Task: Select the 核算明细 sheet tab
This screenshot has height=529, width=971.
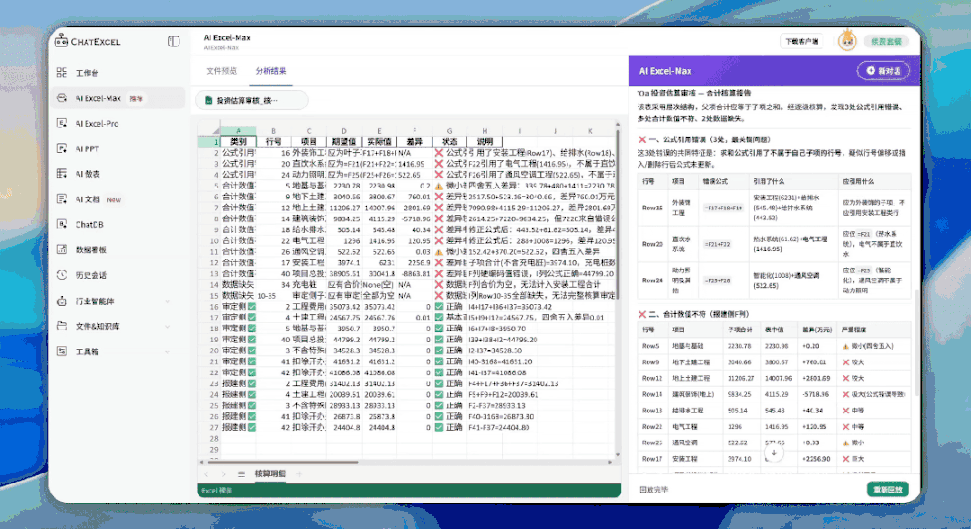Action: (270, 474)
